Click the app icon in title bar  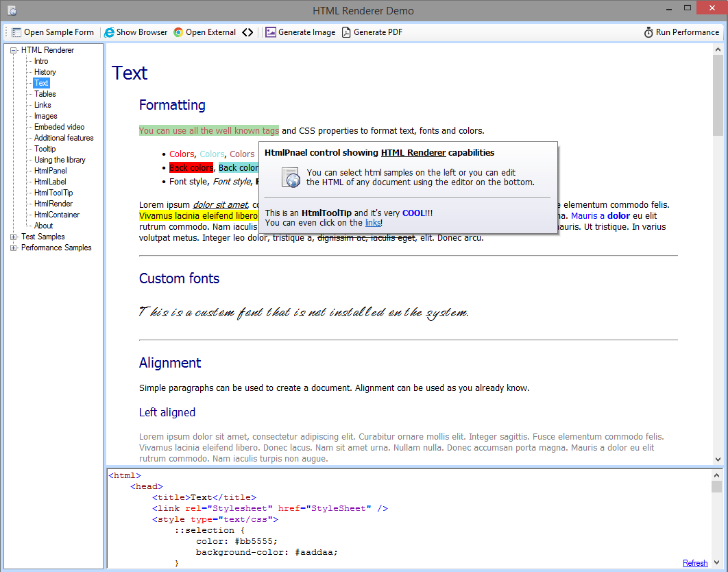point(12,11)
